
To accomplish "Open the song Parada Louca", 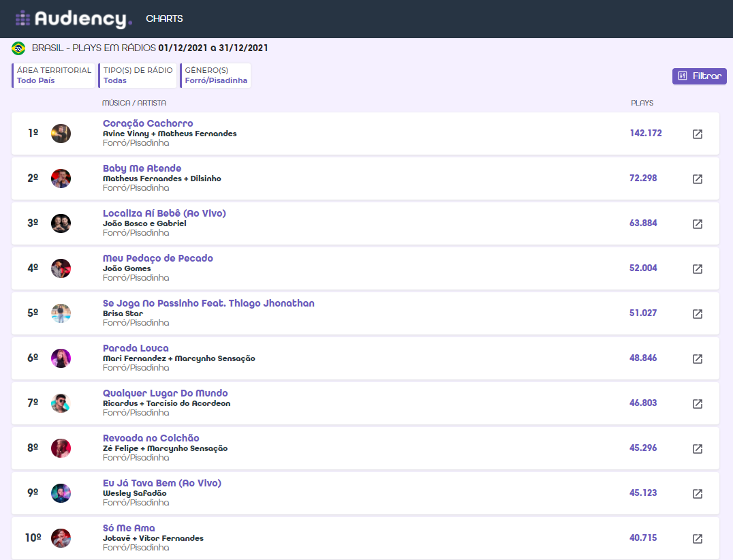I will [136, 348].
